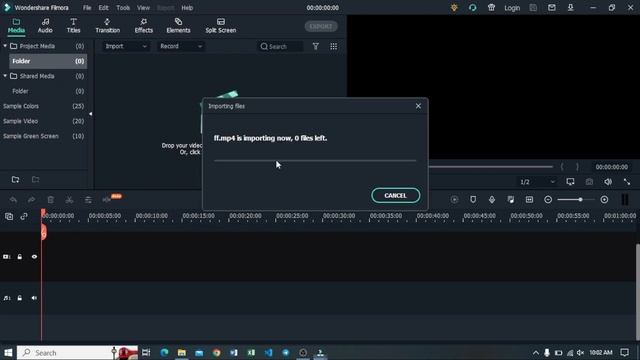Toggle the auto ripple link icon

24,216
